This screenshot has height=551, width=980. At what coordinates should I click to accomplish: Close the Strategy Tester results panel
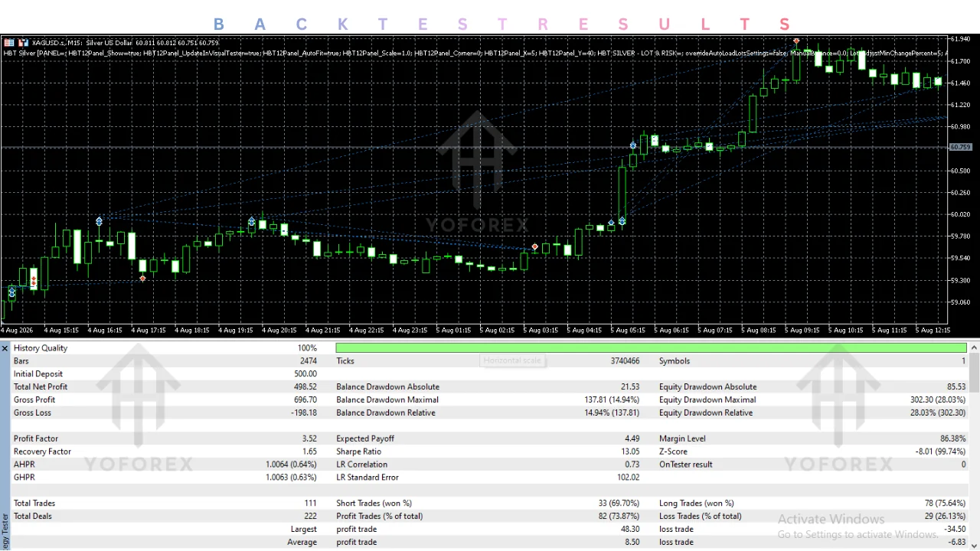click(x=5, y=348)
